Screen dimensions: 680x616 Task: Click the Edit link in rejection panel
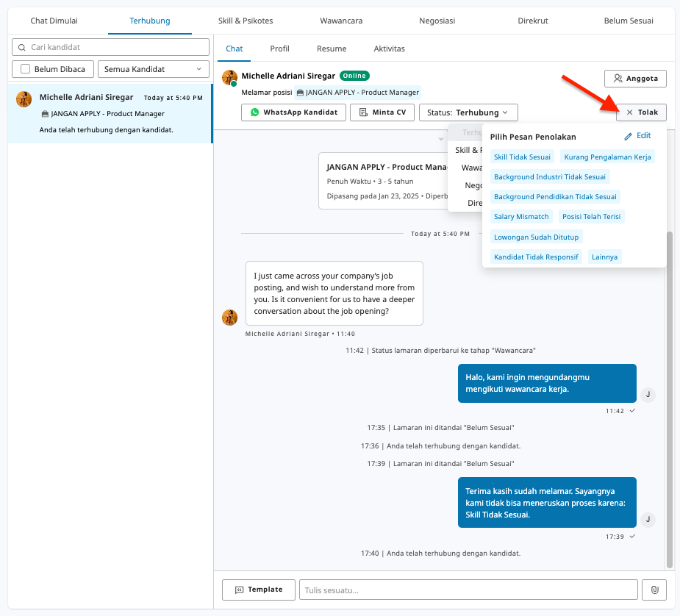pyautogui.click(x=637, y=136)
